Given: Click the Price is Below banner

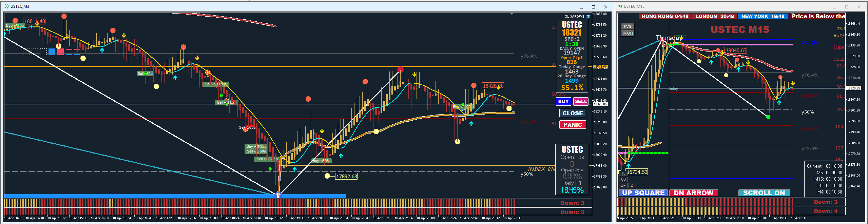Looking at the screenshot, I should tap(818, 16).
